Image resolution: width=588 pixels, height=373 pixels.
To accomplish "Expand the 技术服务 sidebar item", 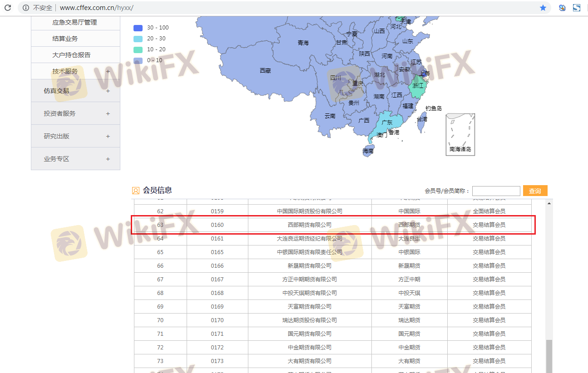I will pos(108,71).
